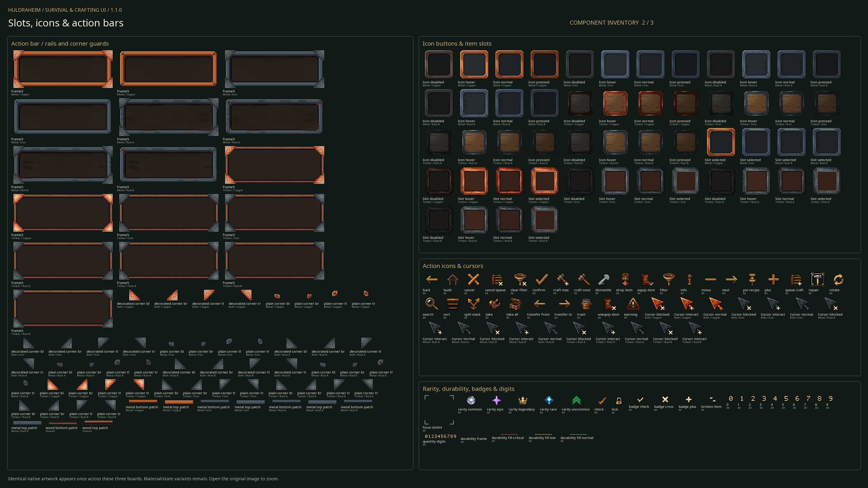
Task: Select the warning triangle icon
Action: click(x=633, y=304)
